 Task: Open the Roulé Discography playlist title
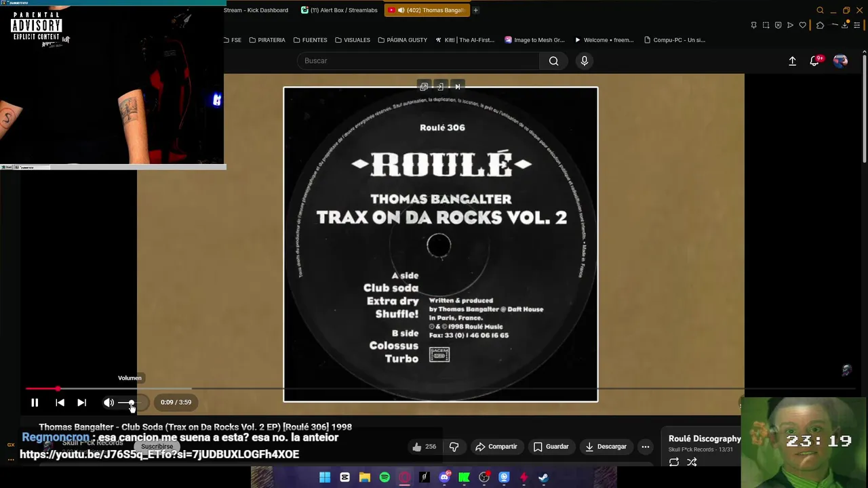(705, 439)
